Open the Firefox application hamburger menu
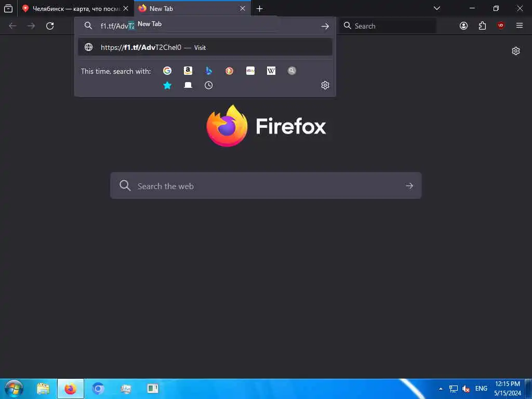Screen dimensions: 532x399 coord(520,26)
